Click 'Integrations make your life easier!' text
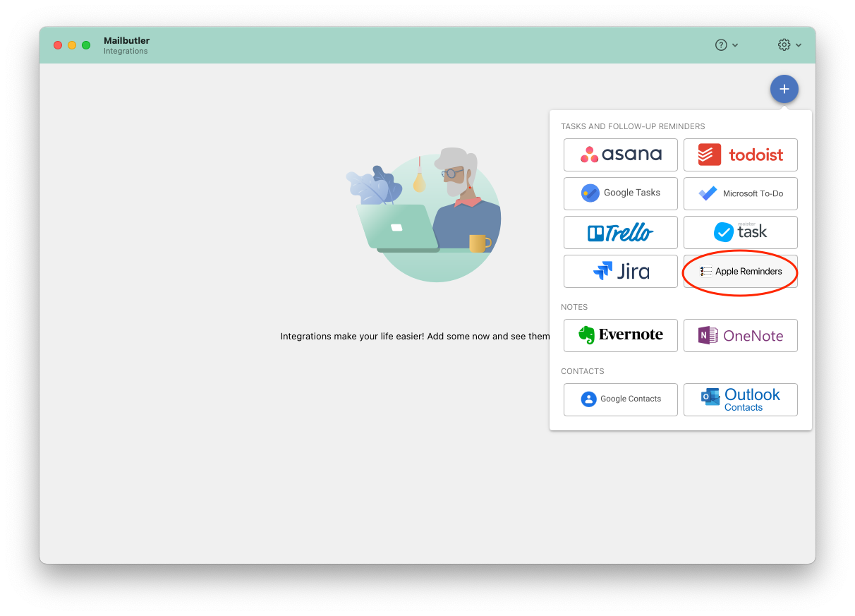 pos(352,337)
